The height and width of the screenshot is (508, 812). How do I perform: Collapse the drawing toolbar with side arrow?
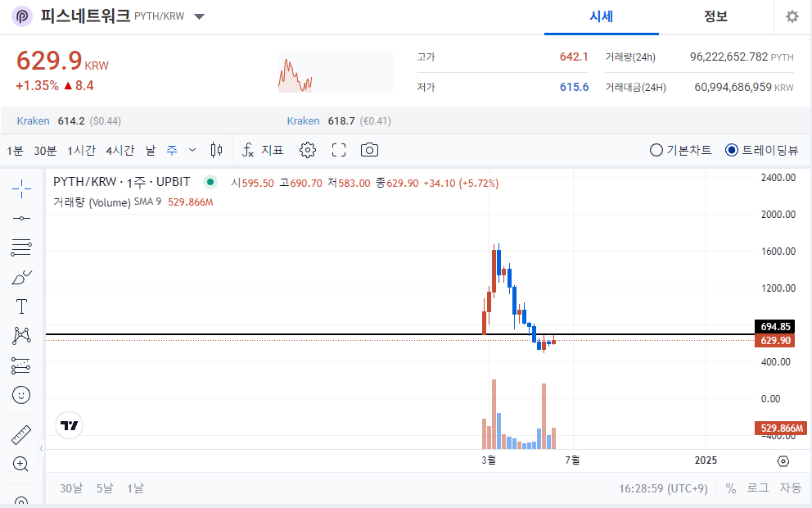tap(42, 448)
